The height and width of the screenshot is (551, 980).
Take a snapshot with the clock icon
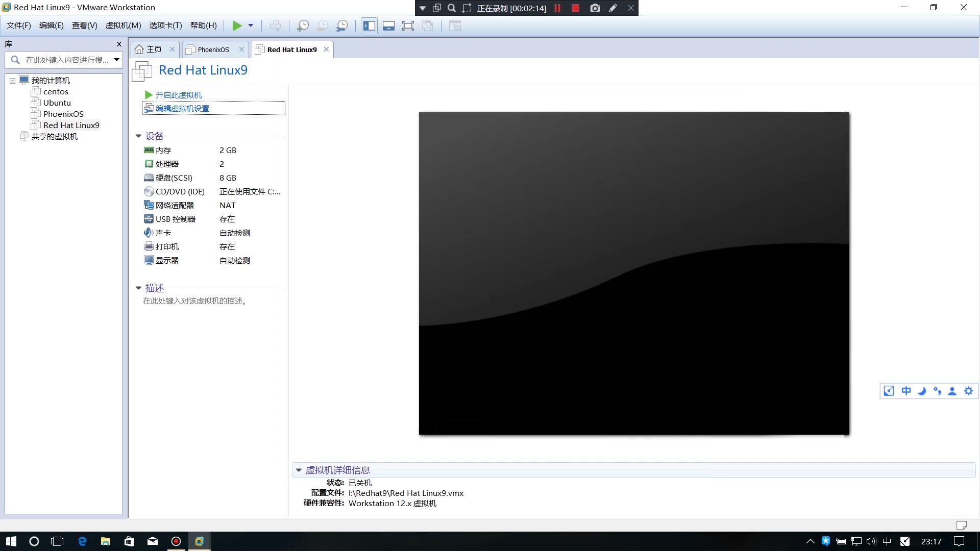pyautogui.click(x=303, y=26)
